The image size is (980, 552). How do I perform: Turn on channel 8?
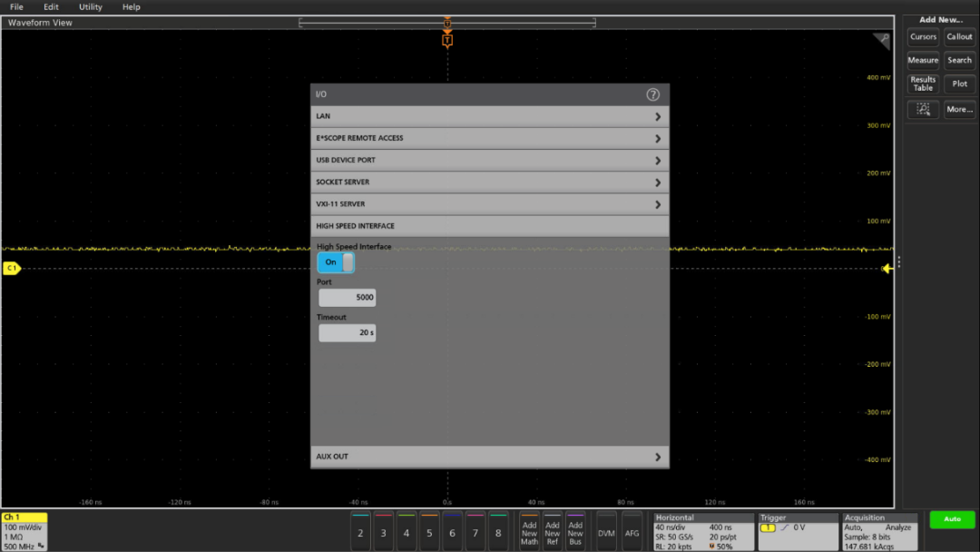498,533
